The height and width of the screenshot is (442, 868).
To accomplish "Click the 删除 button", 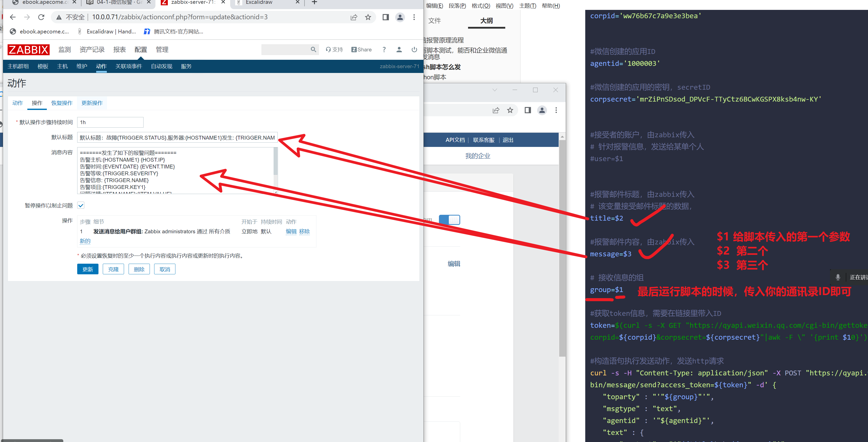I will (139, 269).
